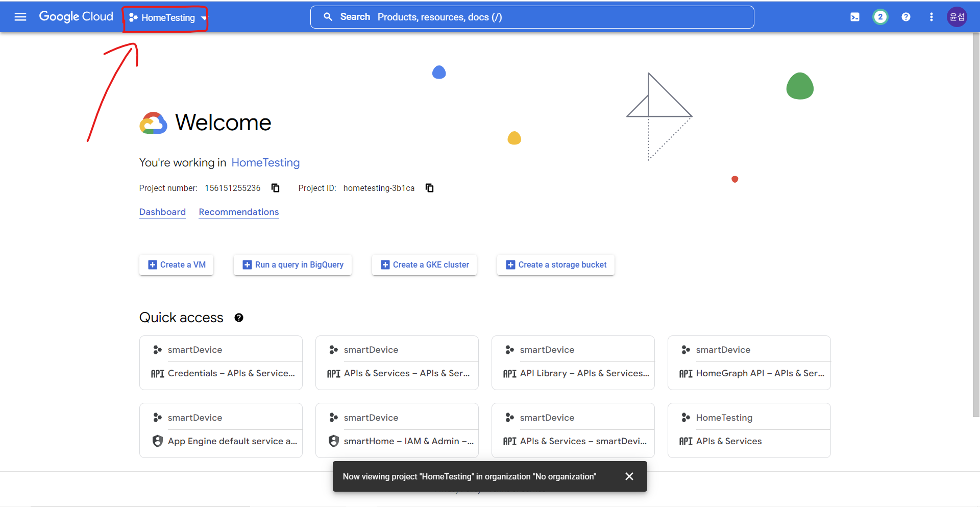
Task: Open the Recommendations link
Action: click(239, 212)
